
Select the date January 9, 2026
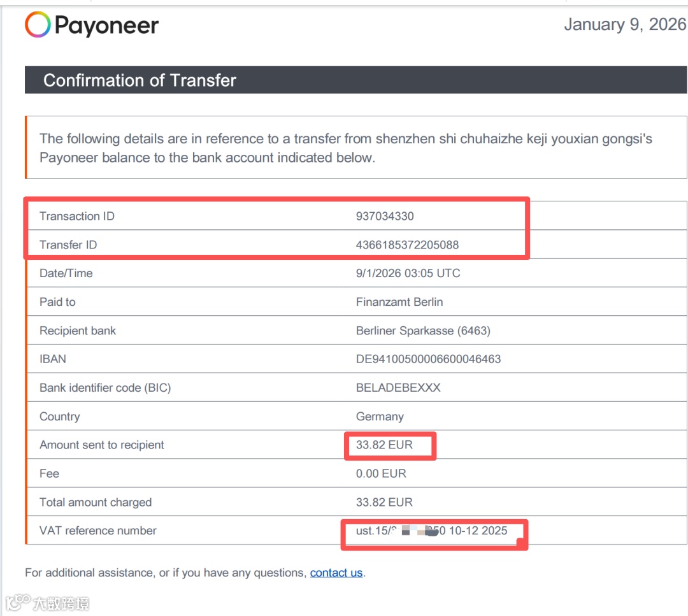pos(626,25)
